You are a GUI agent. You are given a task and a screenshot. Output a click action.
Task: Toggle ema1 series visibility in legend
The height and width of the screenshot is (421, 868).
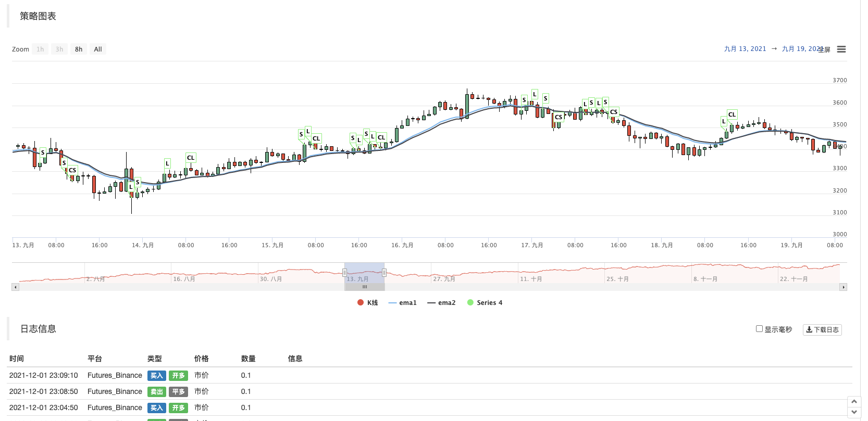403,303
